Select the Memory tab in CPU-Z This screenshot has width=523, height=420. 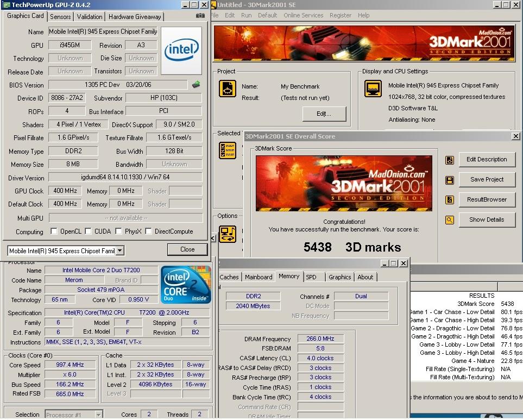click(289, 276)
